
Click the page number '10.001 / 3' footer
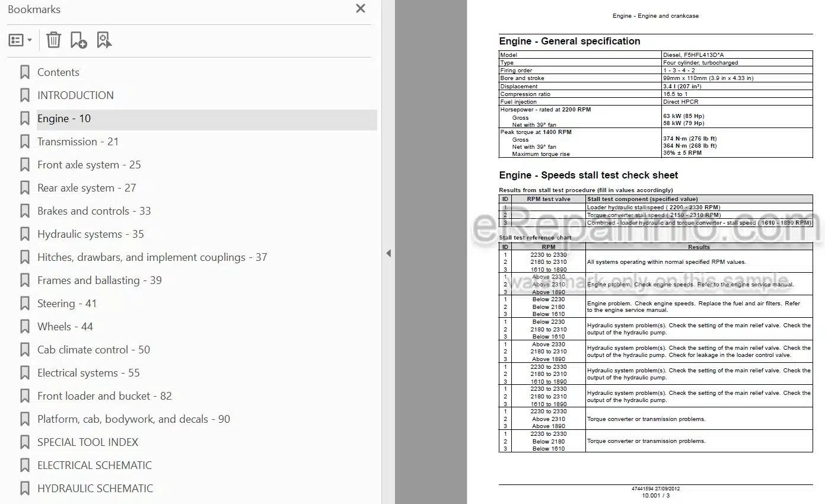click(x=655, y=496)
